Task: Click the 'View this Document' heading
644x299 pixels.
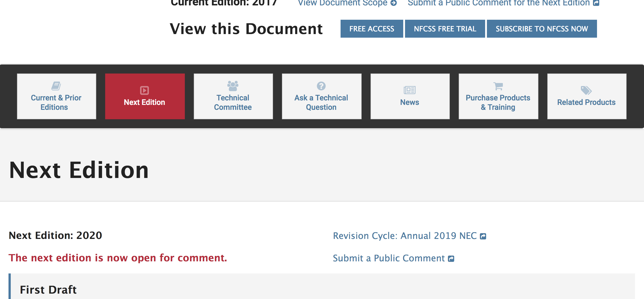Action: [x=246, y=29]
